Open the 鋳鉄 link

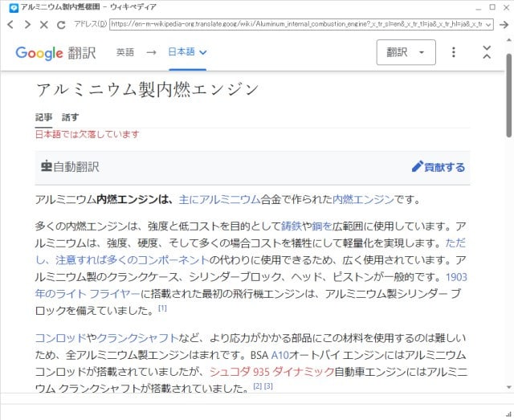point(291,226)
